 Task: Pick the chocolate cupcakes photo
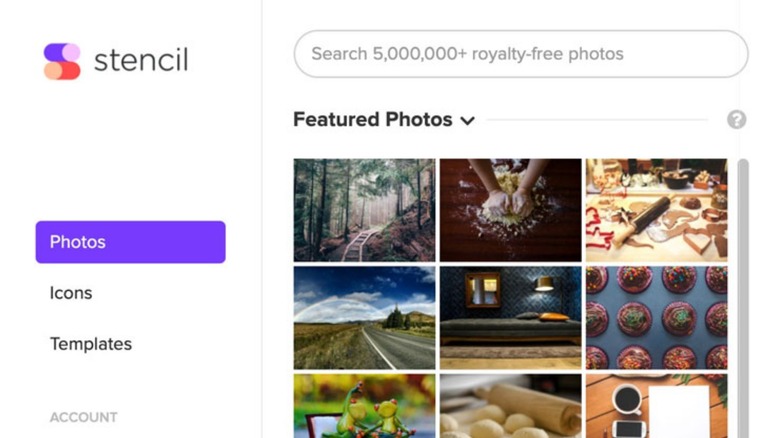pos(656,317)
